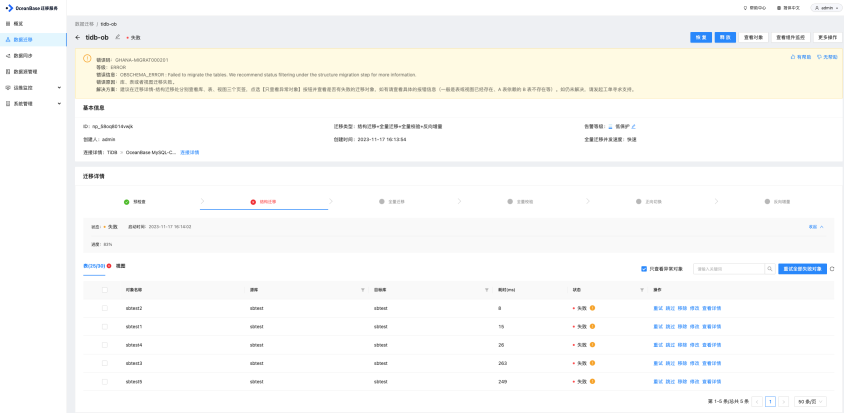Click the pencil icon next to tidb-ob title

tap(118, 37)
